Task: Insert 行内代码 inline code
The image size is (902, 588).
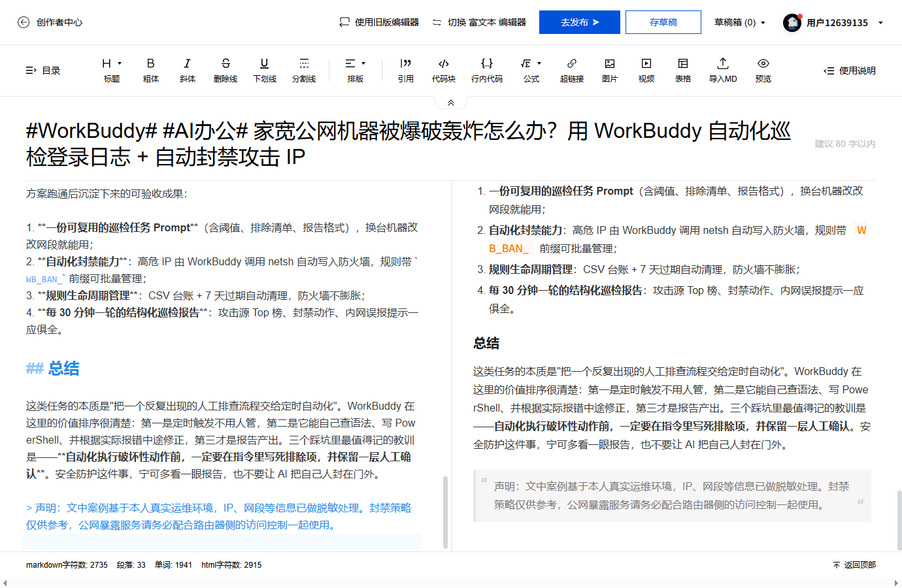Action: point(487,71)
